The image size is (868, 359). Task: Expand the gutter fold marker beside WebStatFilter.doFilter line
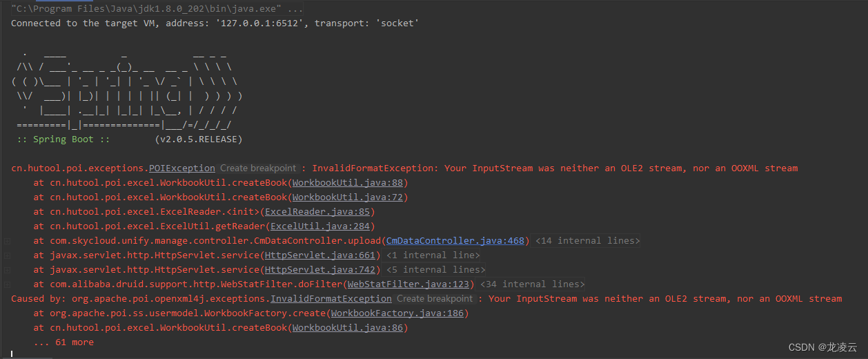click(x=7, y=284)
